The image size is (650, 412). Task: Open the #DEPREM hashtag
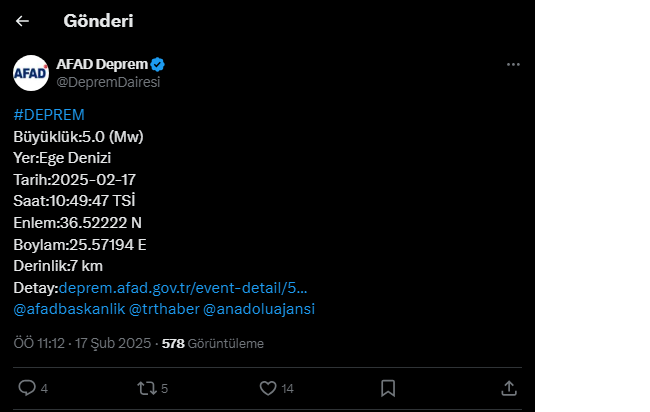[x=49, y=115]
